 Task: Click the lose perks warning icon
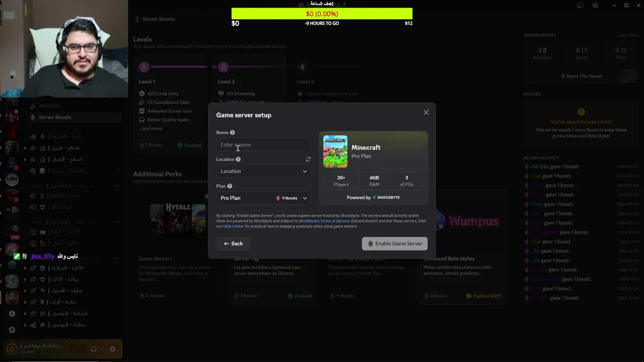581,112
